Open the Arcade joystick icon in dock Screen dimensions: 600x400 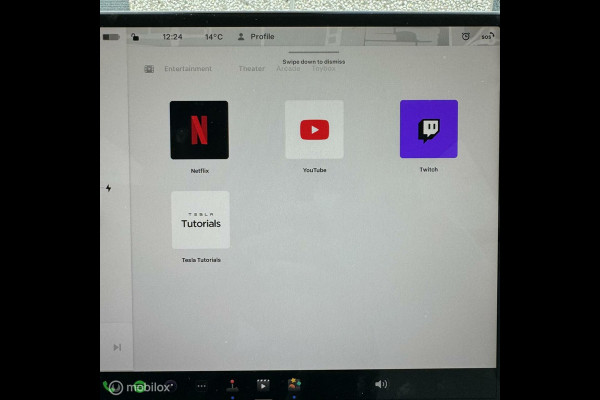point(232,385)
